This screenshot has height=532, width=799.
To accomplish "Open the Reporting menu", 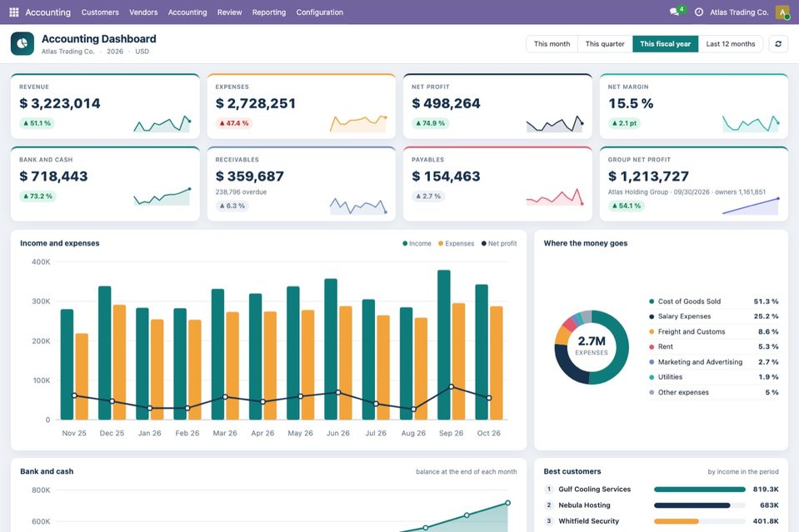I will [x=269, y=12].
